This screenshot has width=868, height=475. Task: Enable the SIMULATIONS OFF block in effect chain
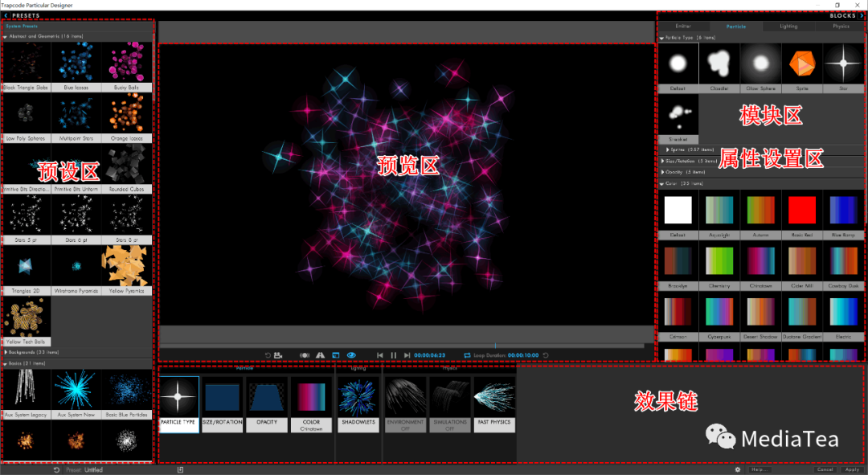(x=450, y=398)
